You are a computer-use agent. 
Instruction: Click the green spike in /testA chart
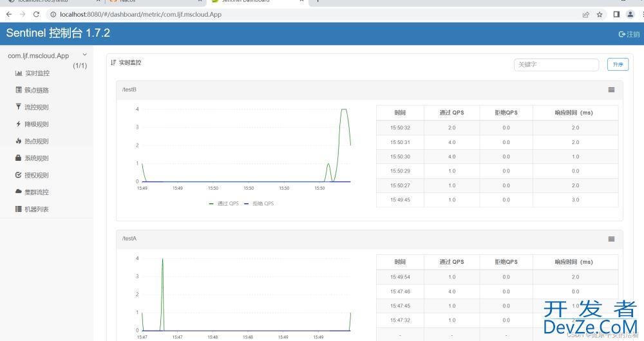coord(163,260)
